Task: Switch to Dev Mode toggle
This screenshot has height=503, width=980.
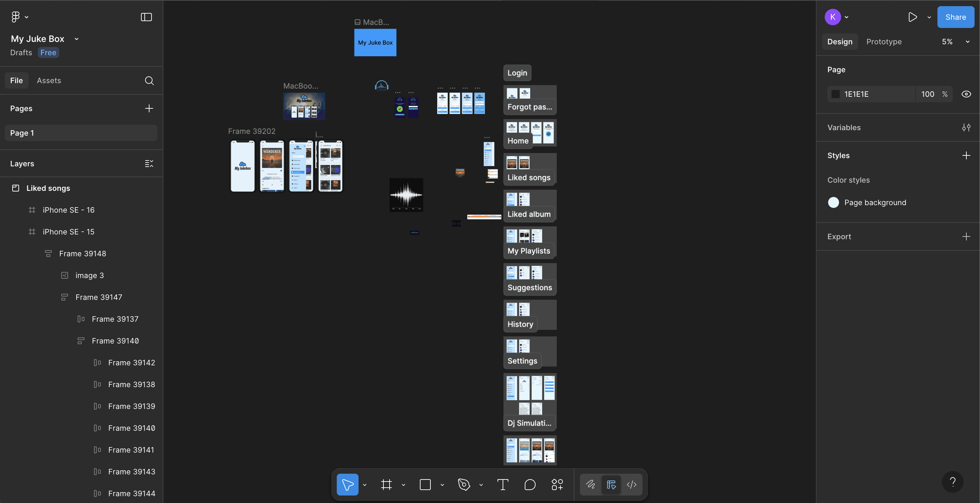Action: (632, 484)
